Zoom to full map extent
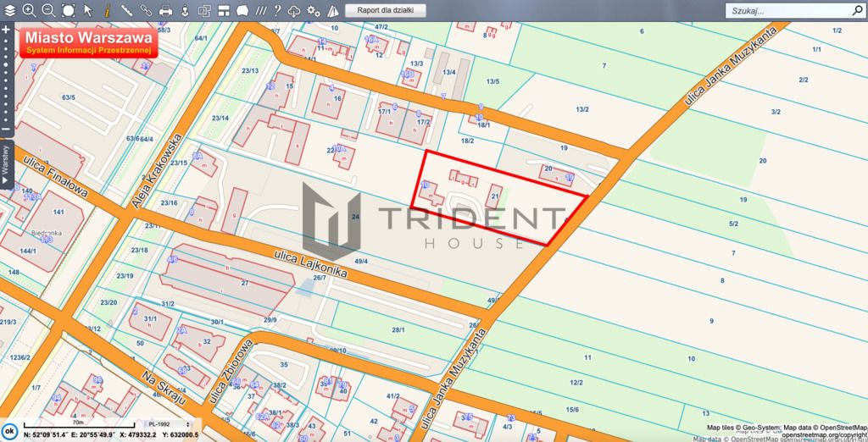Screen dimensions: 868x442 (68, 10)
